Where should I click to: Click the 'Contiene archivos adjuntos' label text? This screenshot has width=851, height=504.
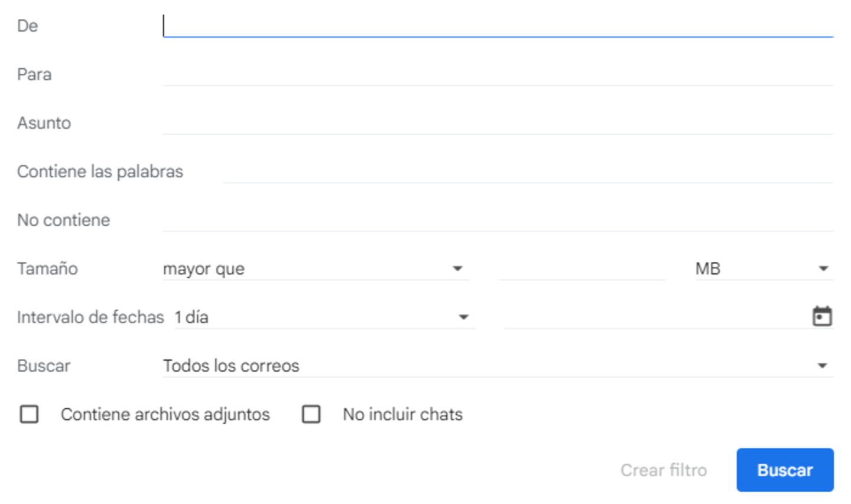point(165,414)
